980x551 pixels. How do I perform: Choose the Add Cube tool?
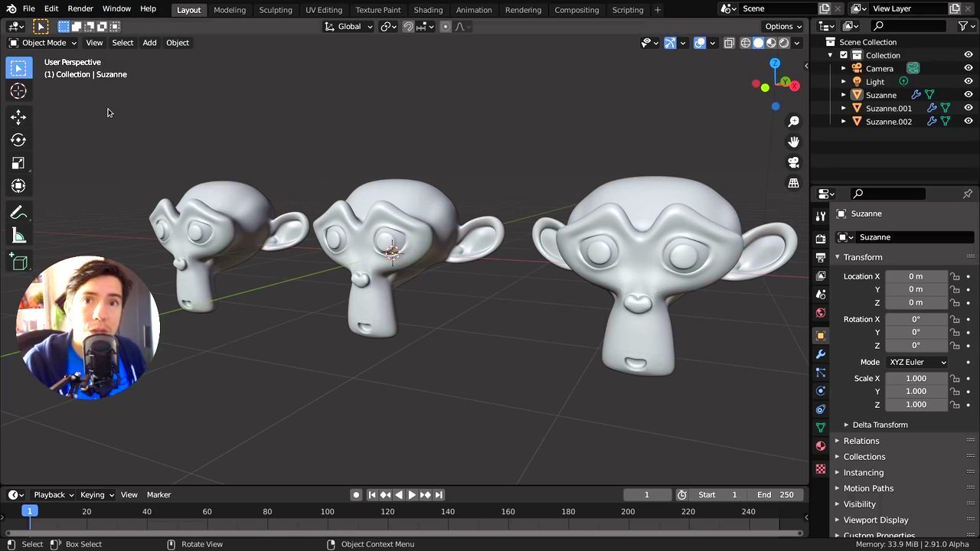[18, 263]
